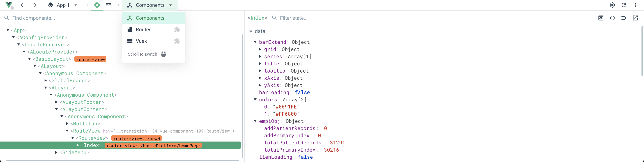Open the App 1 selector dropdown

tap(63, 5)
